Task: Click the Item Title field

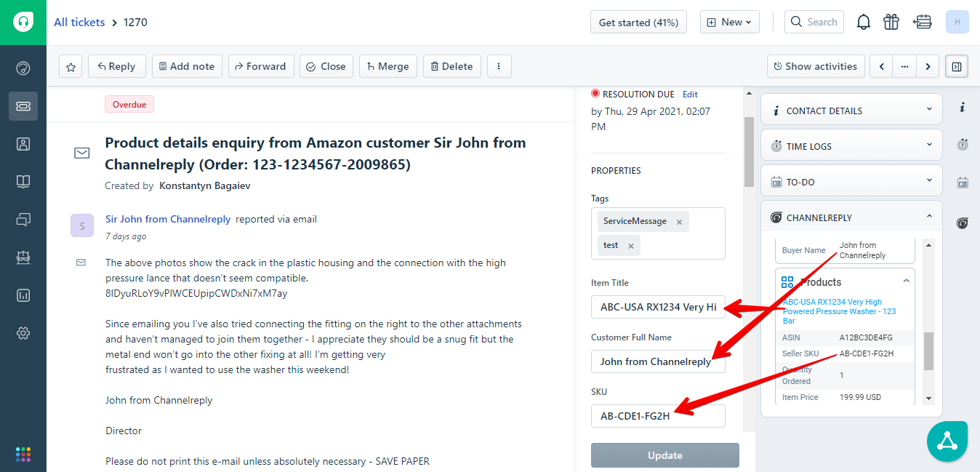Action: [658, 307]
